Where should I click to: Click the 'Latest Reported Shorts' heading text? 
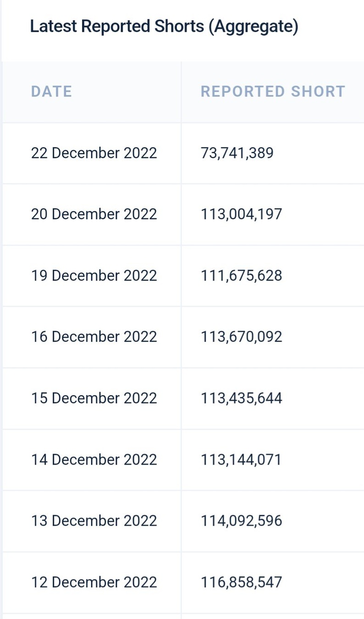click(117, 27)
